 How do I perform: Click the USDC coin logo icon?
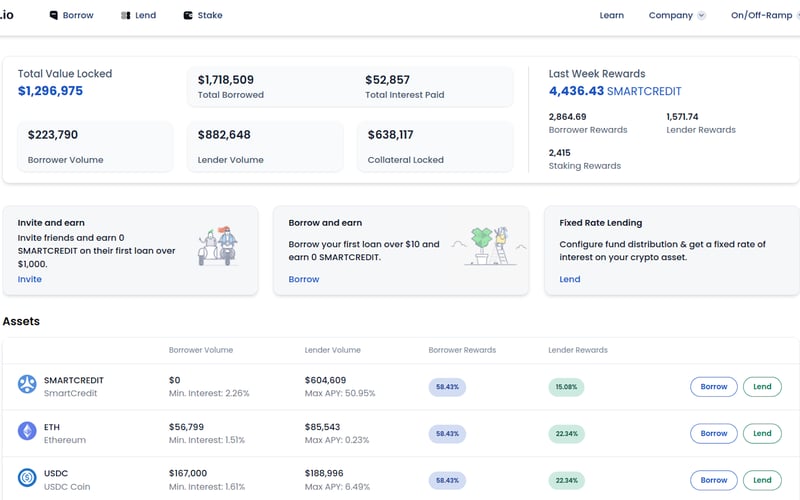pyautogui.click(x=27, y=478)
